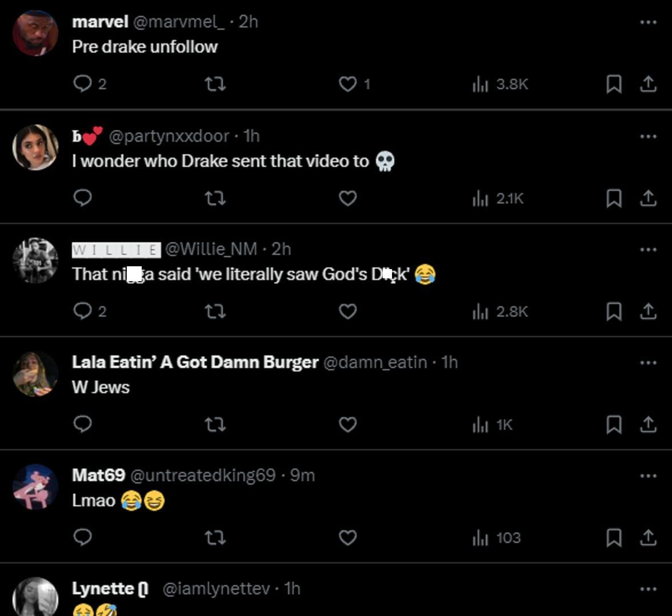The image size is (672, 616).
Task: Reply to marvel's 'Pre drake unfollow' tweet
Action: 83,84
